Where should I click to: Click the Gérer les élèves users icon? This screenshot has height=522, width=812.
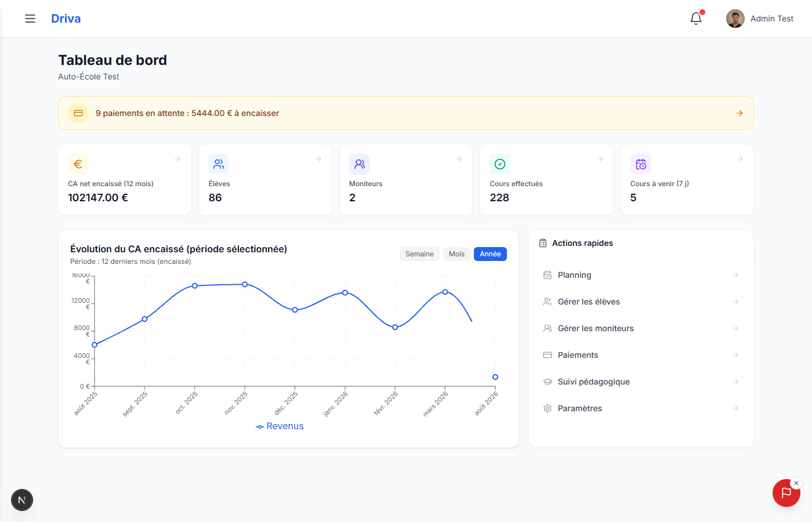548,302
